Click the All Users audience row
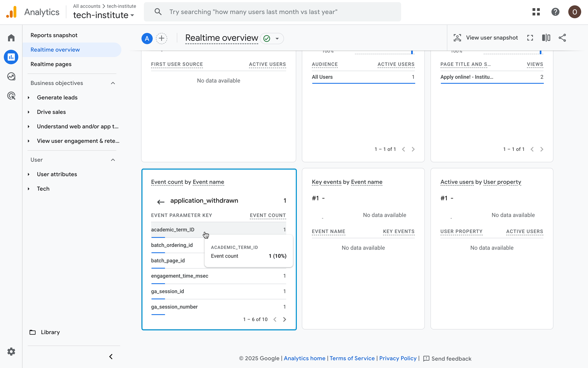588x368 pixels. (363, 77)
